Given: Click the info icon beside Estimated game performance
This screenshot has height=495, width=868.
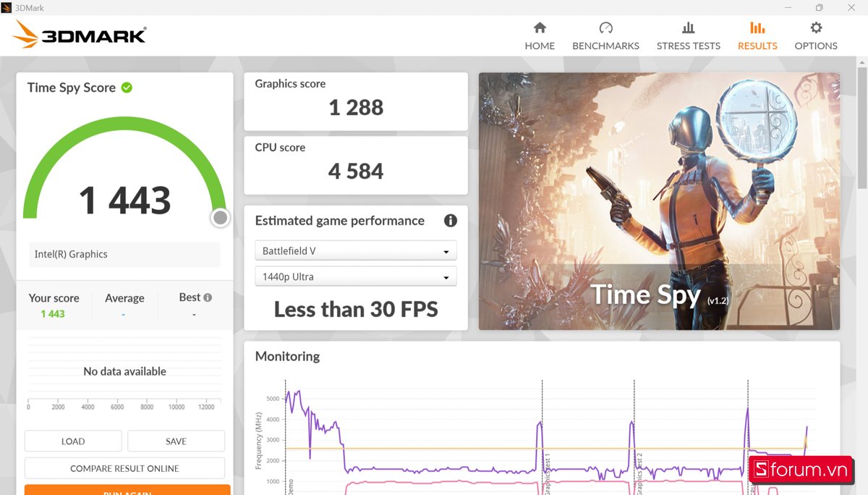Looking at the screenshot, I should pos(450,221).
